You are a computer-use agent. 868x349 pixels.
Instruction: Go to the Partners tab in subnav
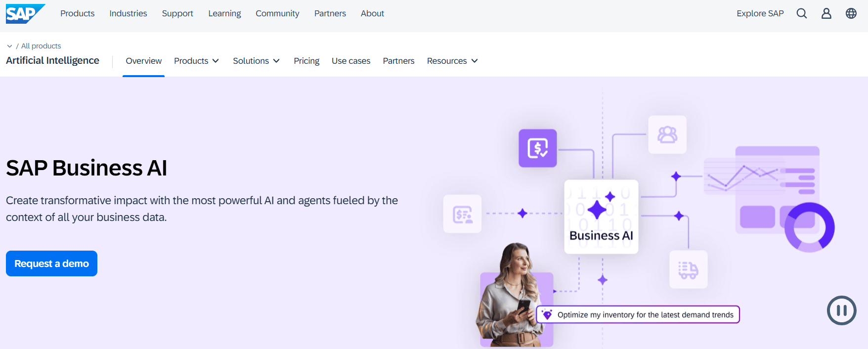pyautogui.click(x=398, y=61)
